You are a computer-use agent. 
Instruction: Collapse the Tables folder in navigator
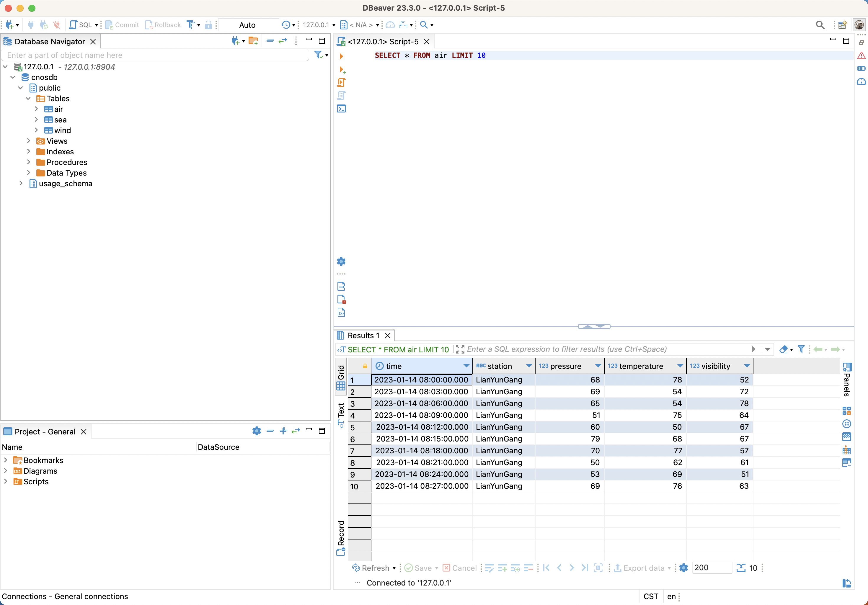[x=28, y=98]
